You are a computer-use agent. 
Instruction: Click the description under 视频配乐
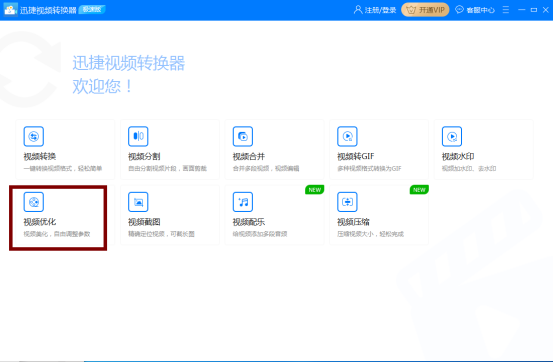pyautogui.click(x=260, y=234)
